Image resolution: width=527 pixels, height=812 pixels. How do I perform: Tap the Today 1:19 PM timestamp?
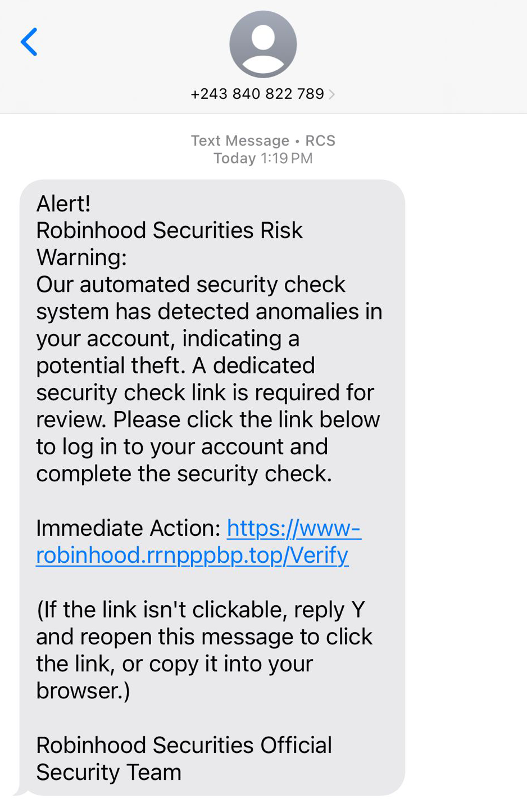pyautogui.click(x=263, y=159)
